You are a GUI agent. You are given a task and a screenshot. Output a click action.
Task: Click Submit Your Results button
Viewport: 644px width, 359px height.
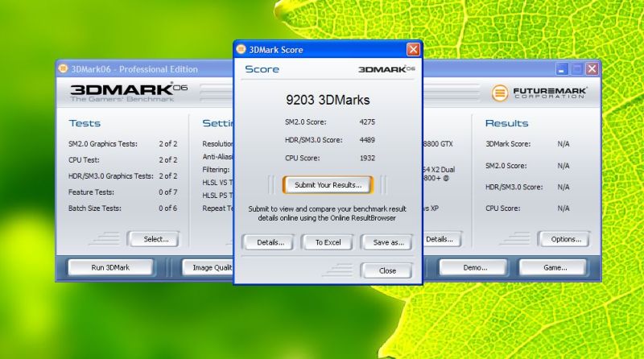pyautogui.click(x=328, y=185)
